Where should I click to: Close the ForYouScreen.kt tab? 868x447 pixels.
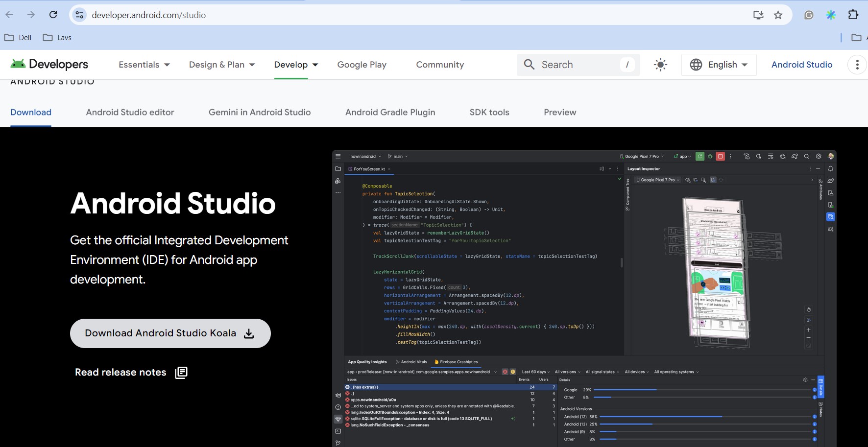(389, 169)
